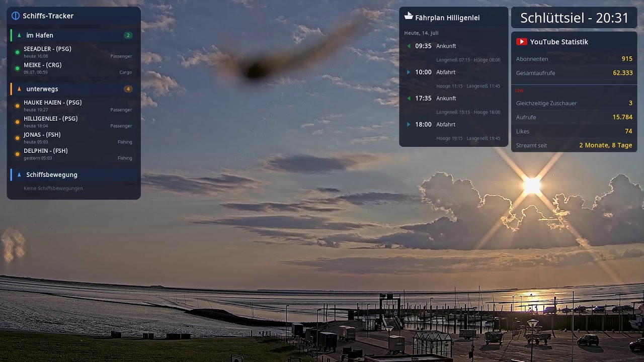This screenshot has height=362, width=644.
Task: Select the HAUKE HAIEN - (PSG) ship entry
Action: (x=74, y=106)
